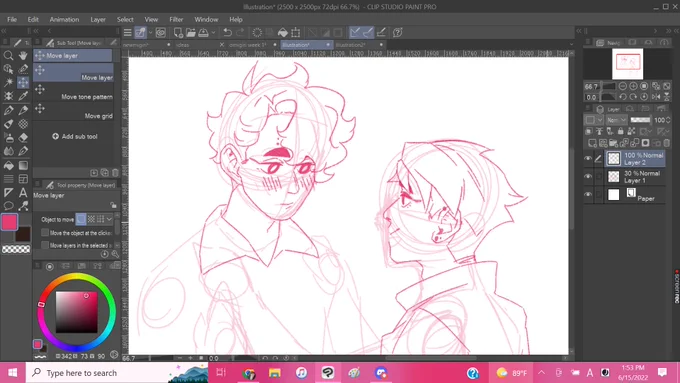Select the Eyedropper tool
Image resolution: width=680 pixels, height=383 pixels.
point(23,96)
